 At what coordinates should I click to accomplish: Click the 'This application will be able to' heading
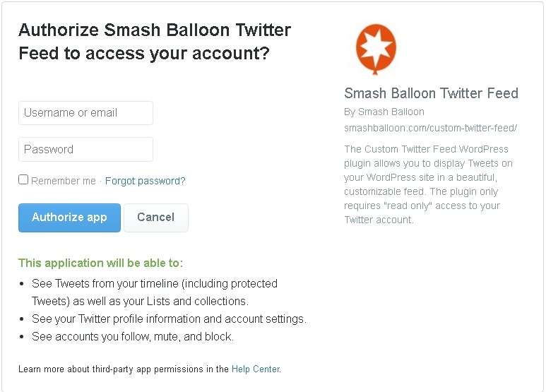point(100,263)
